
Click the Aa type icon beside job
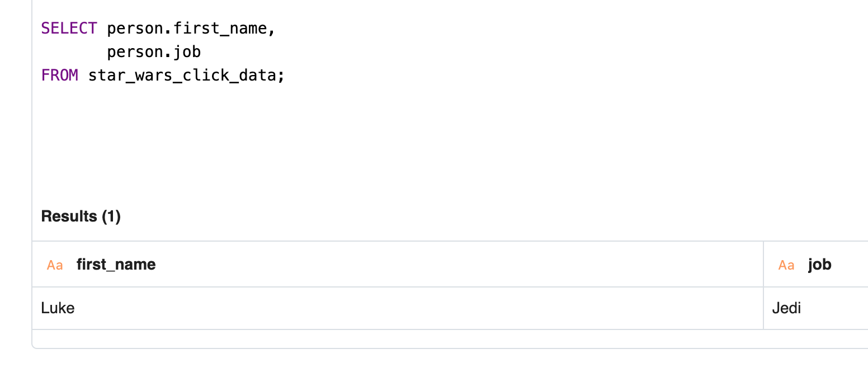(x=786, y=265)
